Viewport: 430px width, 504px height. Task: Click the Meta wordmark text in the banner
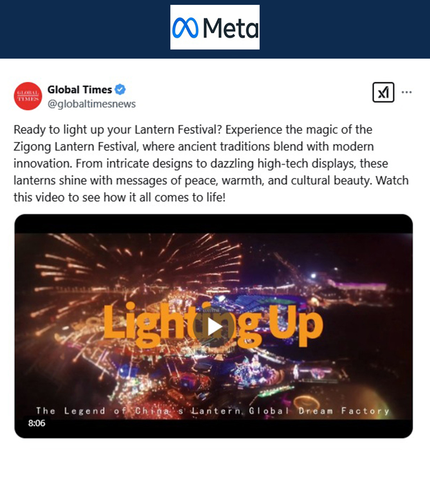click(x=231, y=28)
